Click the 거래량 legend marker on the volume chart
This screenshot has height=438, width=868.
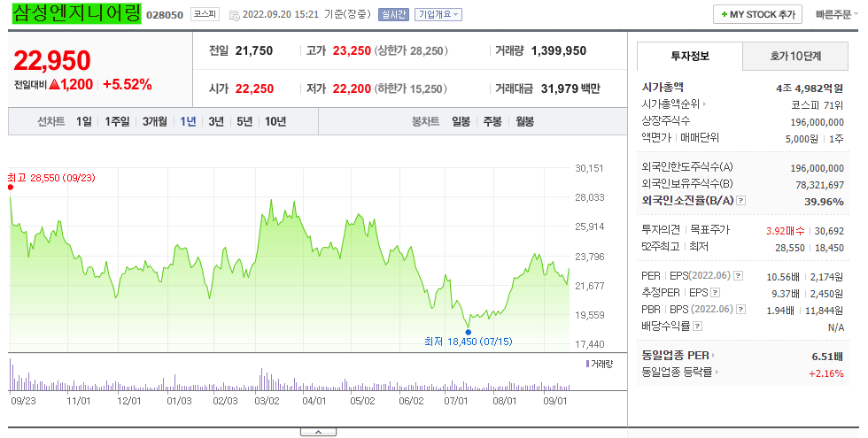(x=587, y=364)
